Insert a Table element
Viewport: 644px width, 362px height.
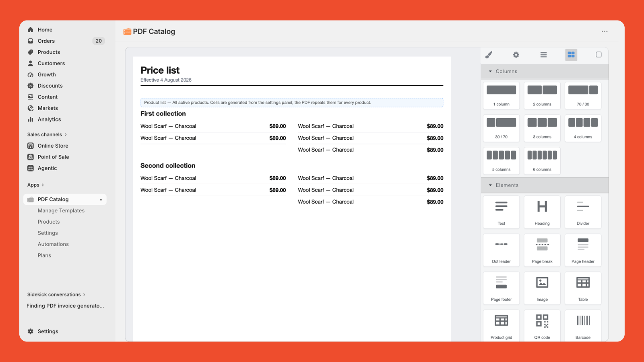click(x=583, y=288)
